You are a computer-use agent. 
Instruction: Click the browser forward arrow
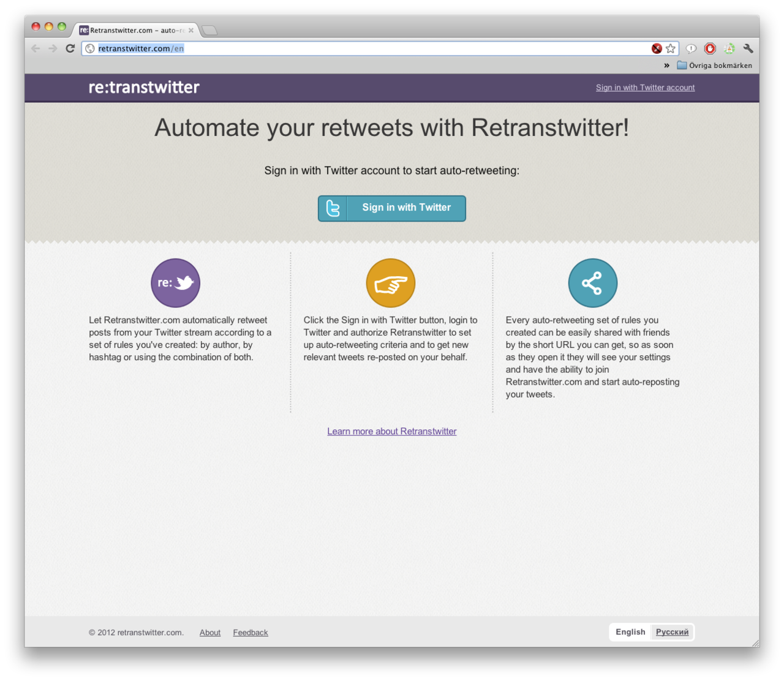53,48
